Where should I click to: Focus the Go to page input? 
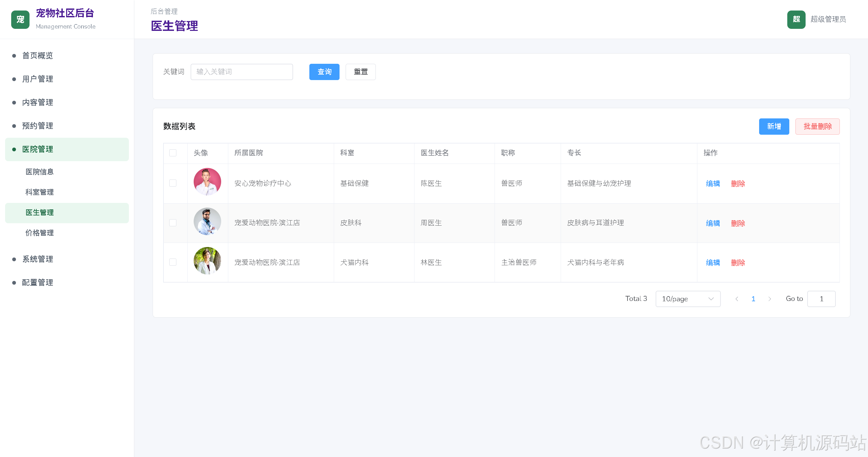point(821,299)
